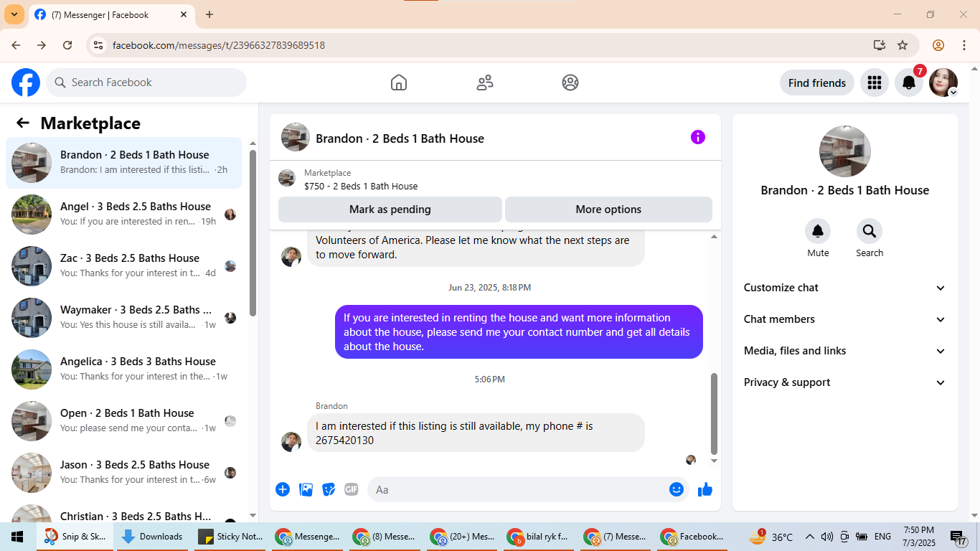Open Christian 3 Beds 2.5 Baths conversation
Screen dimensions: 980x551
tap(124, 512)
